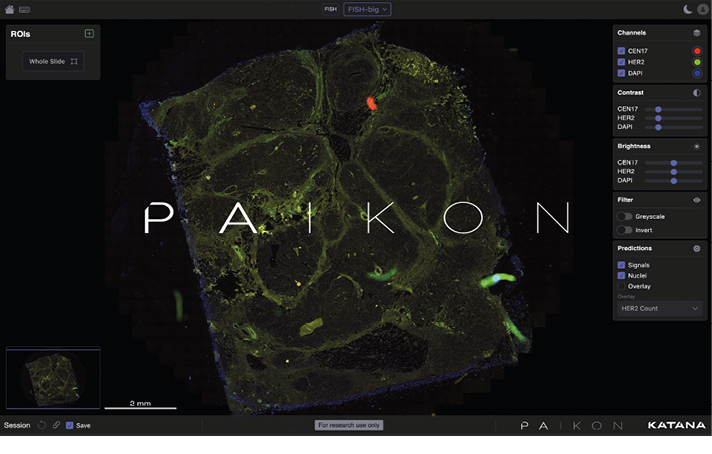Click the ROIs panel heading

[x=20, y=34]
